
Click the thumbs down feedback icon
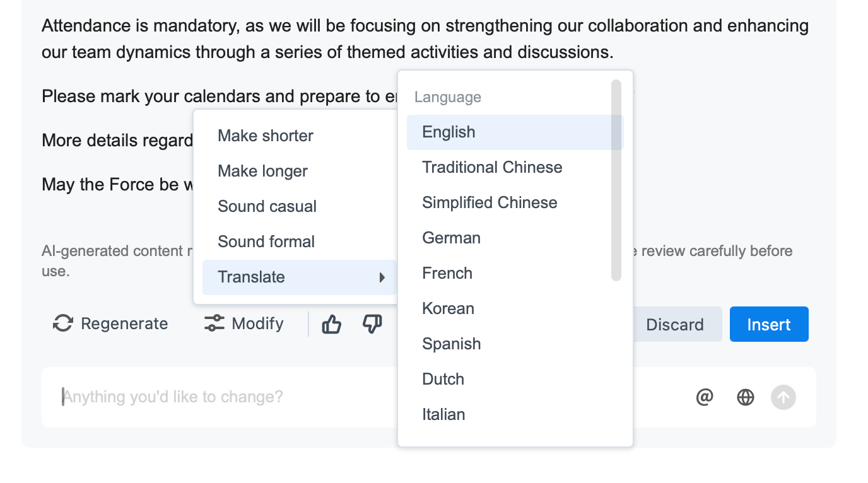[372, 324]
